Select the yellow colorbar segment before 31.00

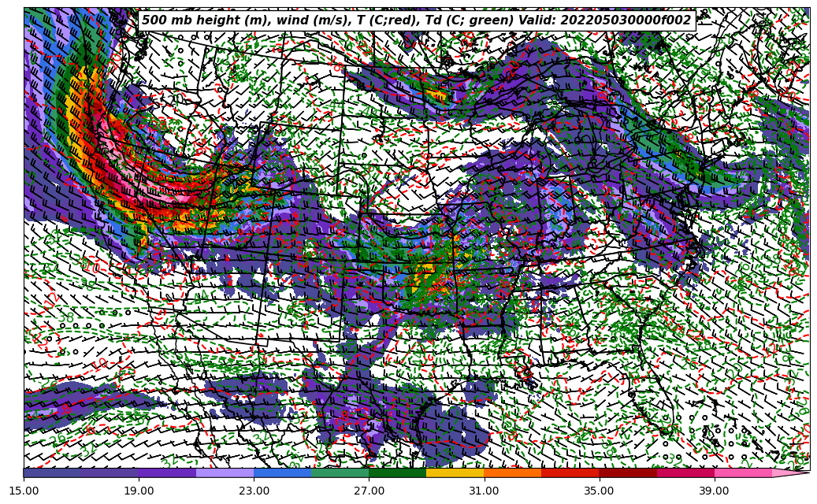coord(455,472)
